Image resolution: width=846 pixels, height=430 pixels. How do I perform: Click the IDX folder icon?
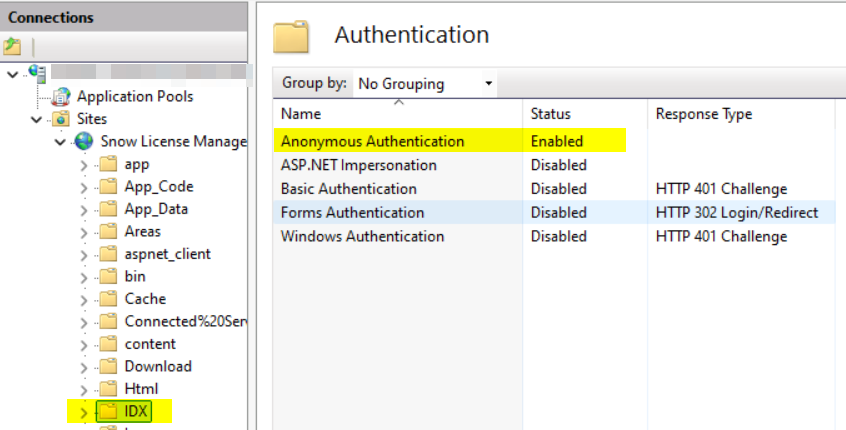(107, 411)
